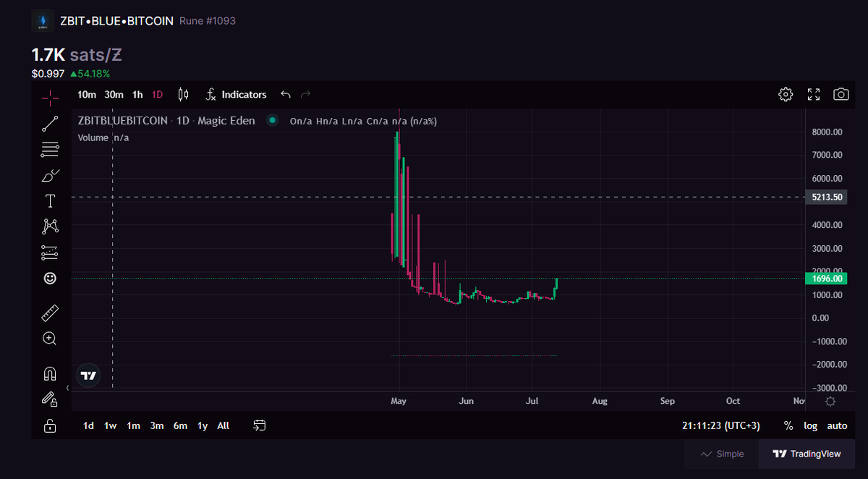The width and height of the screenshot is (868, 479).
Task: Switch chart to log scale
Action: point(811,425)
